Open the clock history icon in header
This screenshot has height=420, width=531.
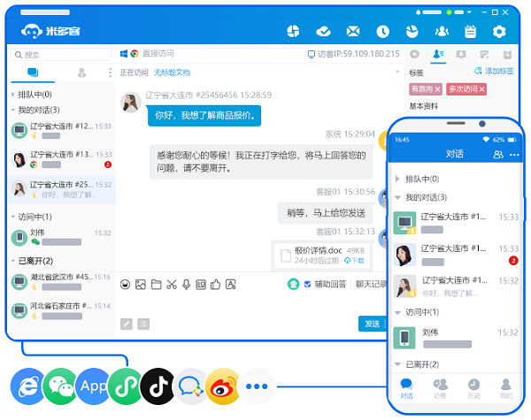(382, 32)
